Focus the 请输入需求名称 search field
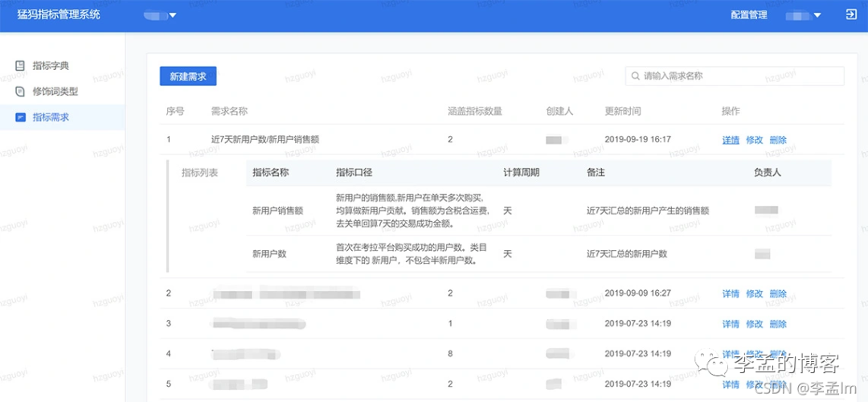Screen dimensions: 868x402 735,76
